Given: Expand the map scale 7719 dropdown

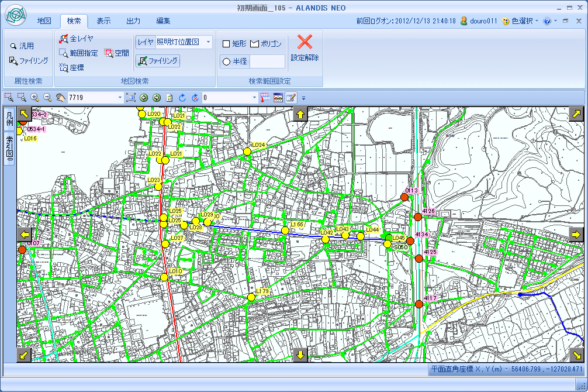Looking at the screenshot, I should pyautogui.click(x=120, y=98).
